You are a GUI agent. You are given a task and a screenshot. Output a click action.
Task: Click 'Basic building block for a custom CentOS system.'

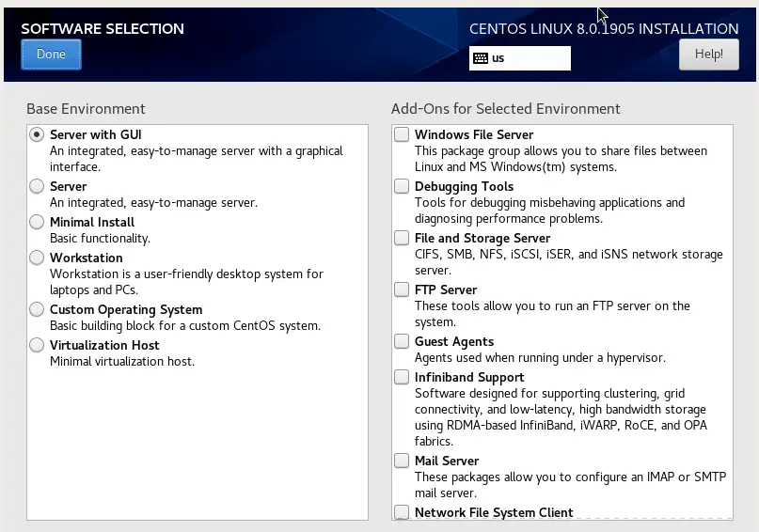tap(185, 326)
